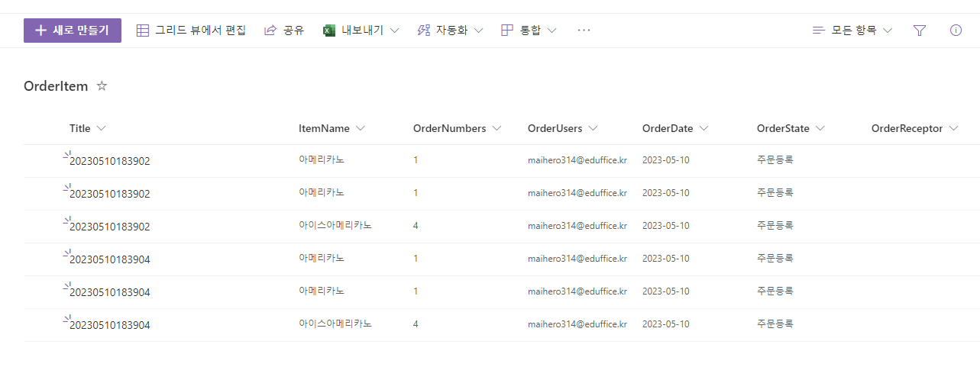This screenshot has width=980, height=367.
Task: Click the plus icon in 새로 만들기
Action: [x=41, y=31]
